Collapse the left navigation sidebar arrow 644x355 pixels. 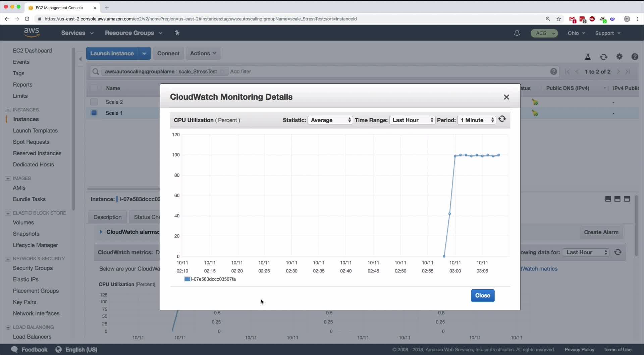tap(80, 59)
